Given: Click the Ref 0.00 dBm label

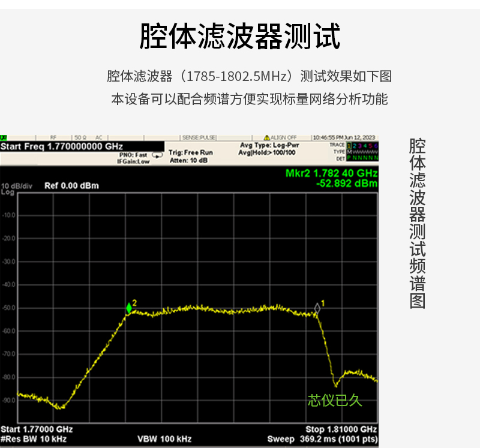Looking at the screenshot, I should pos(71,186).
